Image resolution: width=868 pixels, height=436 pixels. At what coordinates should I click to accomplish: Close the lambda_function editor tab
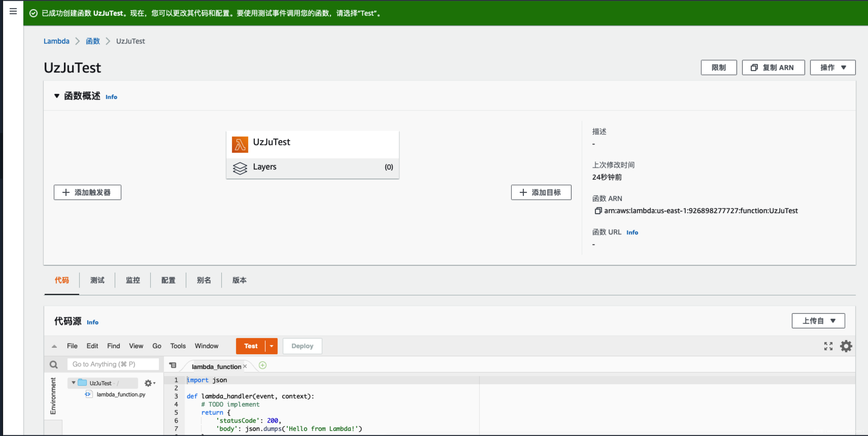(245, 366)
